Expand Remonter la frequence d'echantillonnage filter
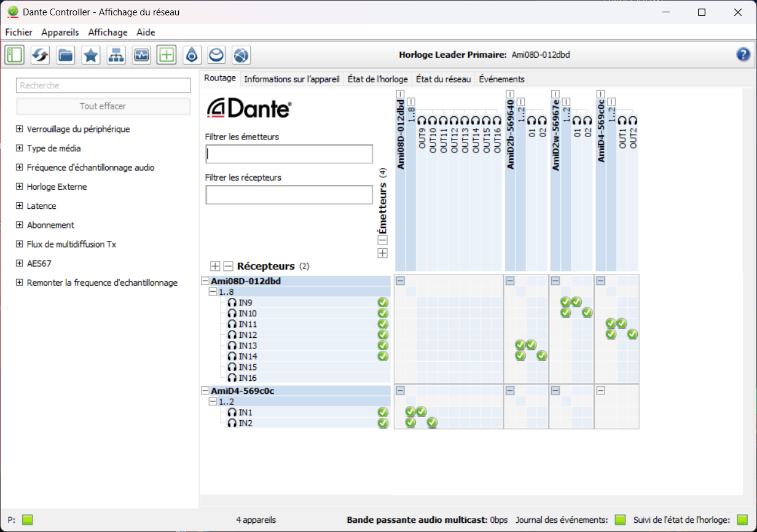Viewport: 757px width, 532px height. [20, 283]
